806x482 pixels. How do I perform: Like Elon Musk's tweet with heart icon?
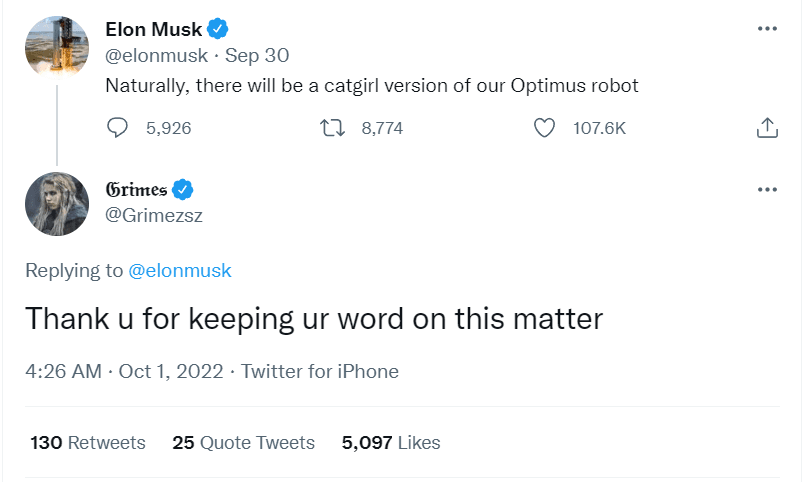pos(545,127)
